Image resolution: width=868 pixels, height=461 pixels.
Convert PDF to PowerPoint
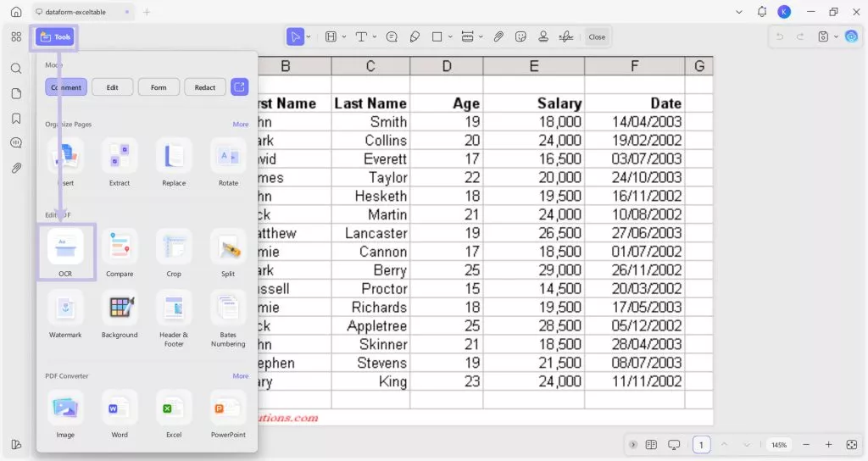pyautogui.click(x=228, y=414)
